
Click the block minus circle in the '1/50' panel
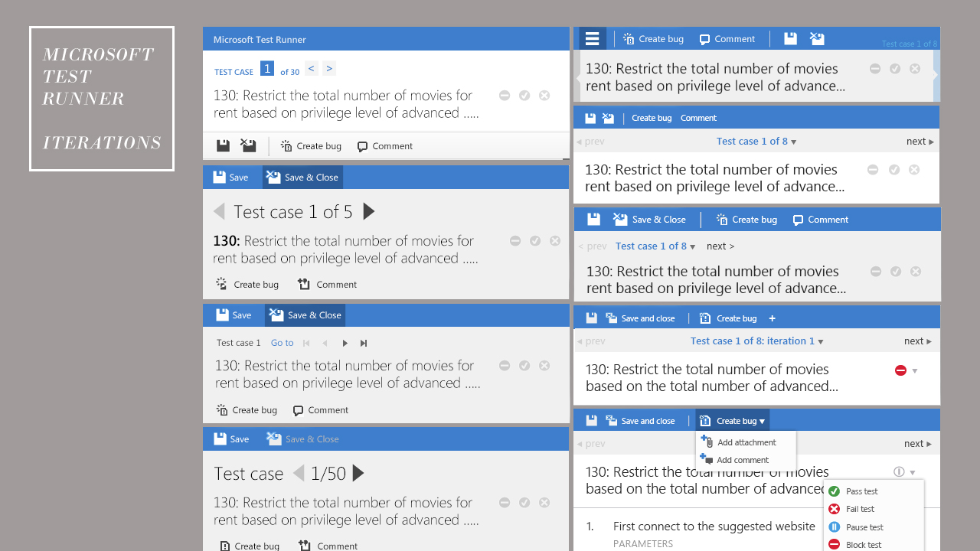(505, 503)
